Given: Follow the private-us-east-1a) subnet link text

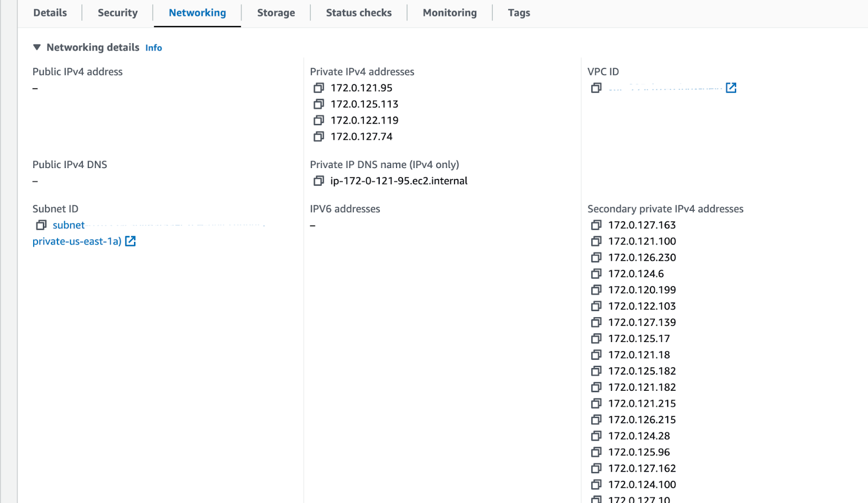Looking at the screenshot, I should [x=77, y=241].
